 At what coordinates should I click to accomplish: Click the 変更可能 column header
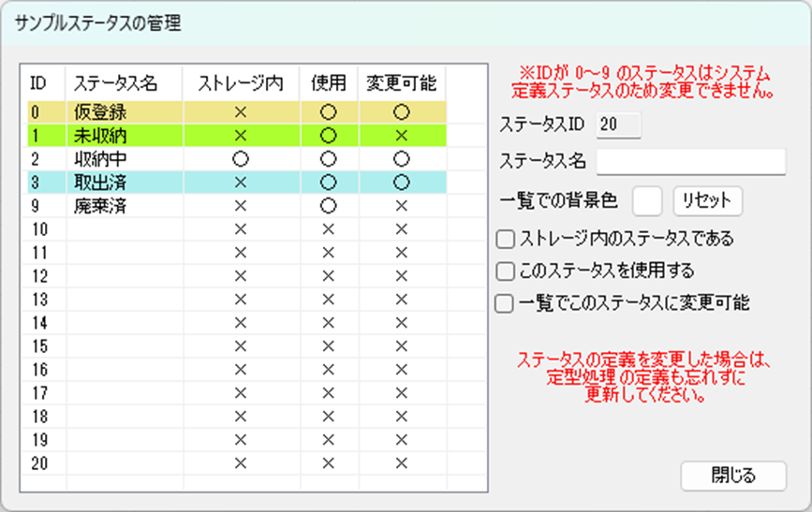coord(401,82)
